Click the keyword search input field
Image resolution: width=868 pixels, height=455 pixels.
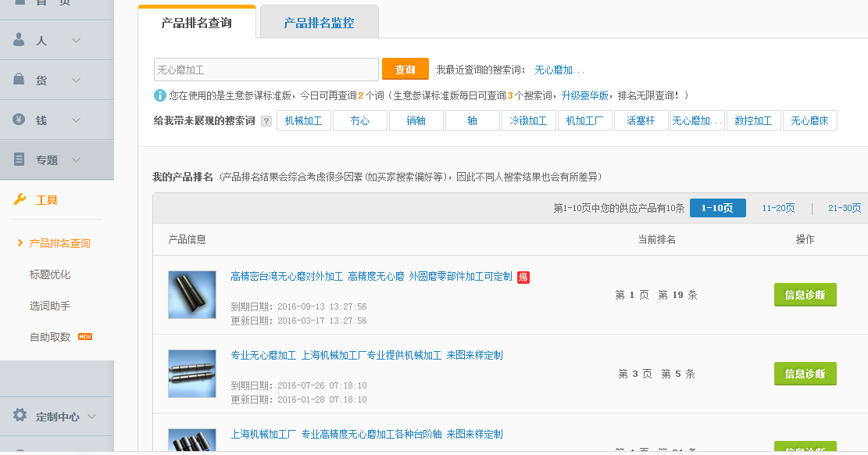(266, 70)
